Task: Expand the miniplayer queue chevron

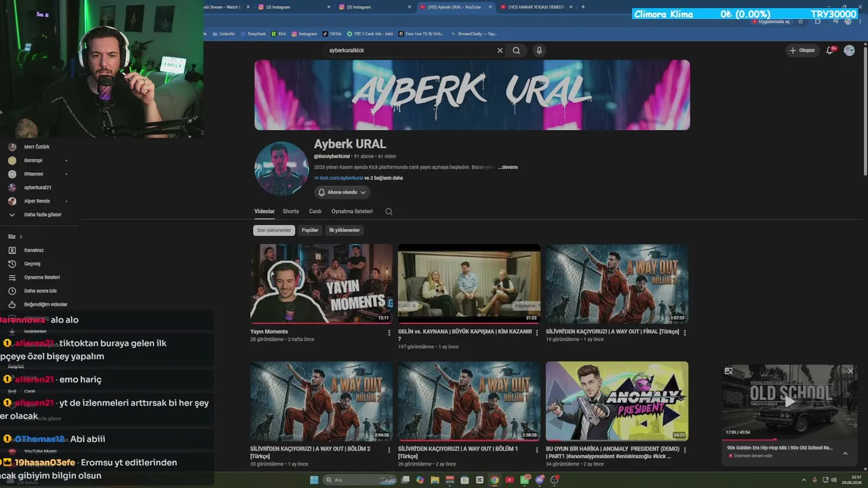Action: [845, 453]
